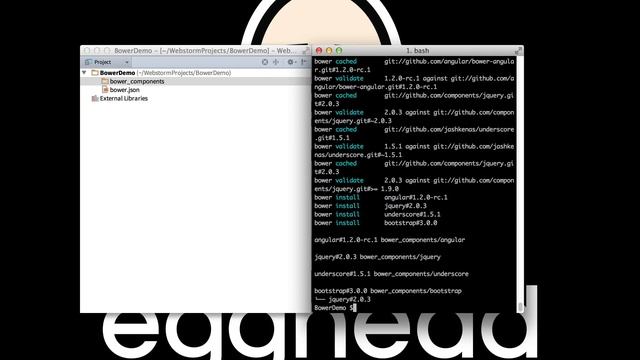
Task: Select the bower.json file
Action: [124, 90]
